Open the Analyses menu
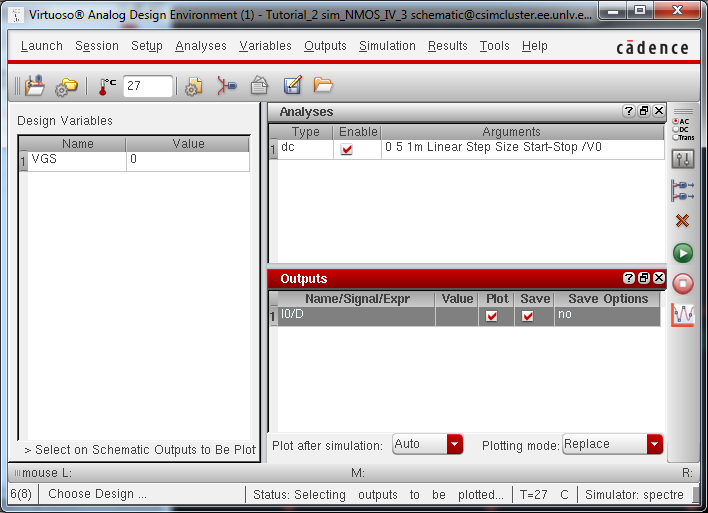The height and width of the screenshot is (513, 708). (201, 46)
